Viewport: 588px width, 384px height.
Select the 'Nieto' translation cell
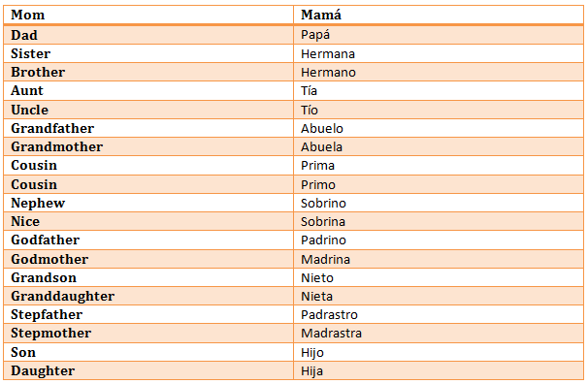coord(439,277)
